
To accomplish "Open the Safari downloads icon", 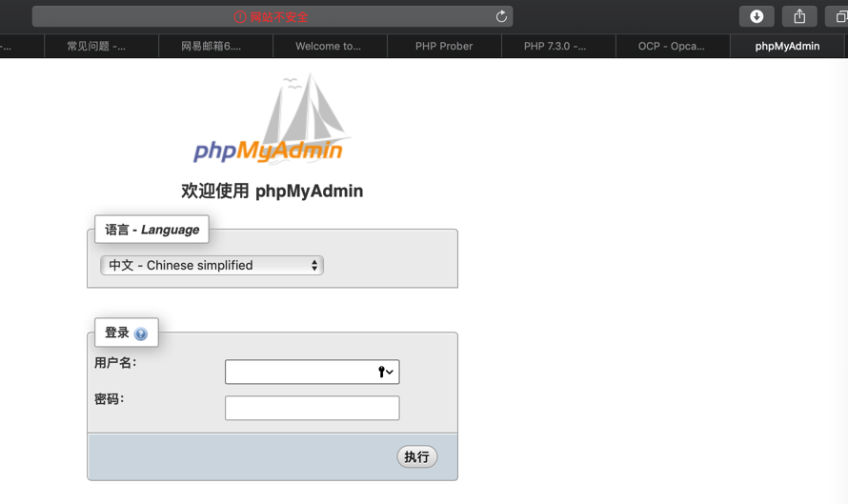I will [757, 17].
